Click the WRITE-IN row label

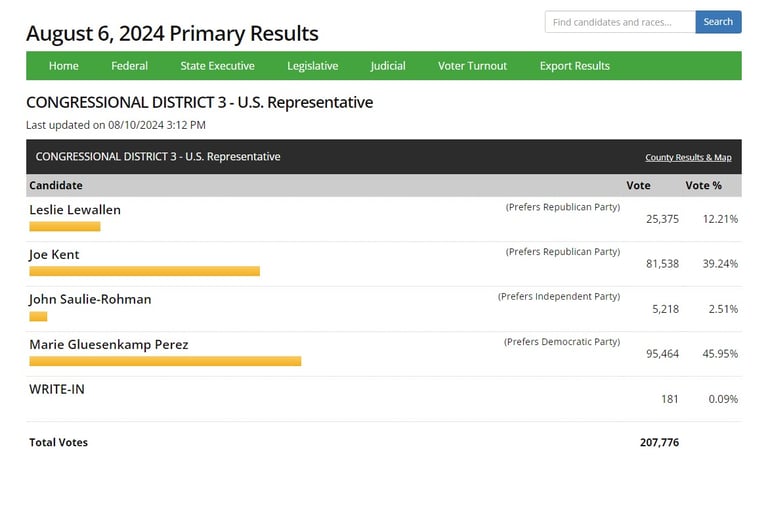(x=57, y=389)
